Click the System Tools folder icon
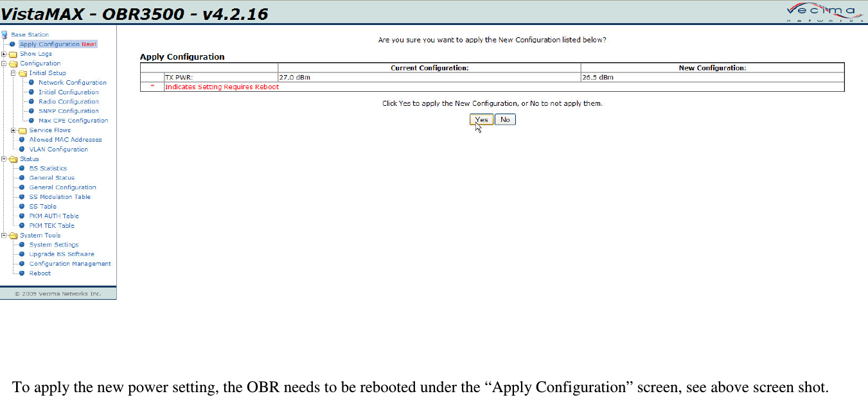The height and width of the screenshot is (396, 868). coord(13,236)
